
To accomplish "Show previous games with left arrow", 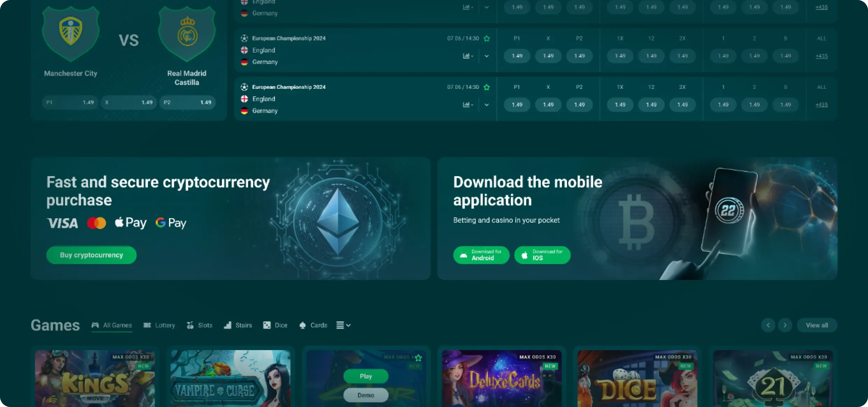I will point(768,325).
